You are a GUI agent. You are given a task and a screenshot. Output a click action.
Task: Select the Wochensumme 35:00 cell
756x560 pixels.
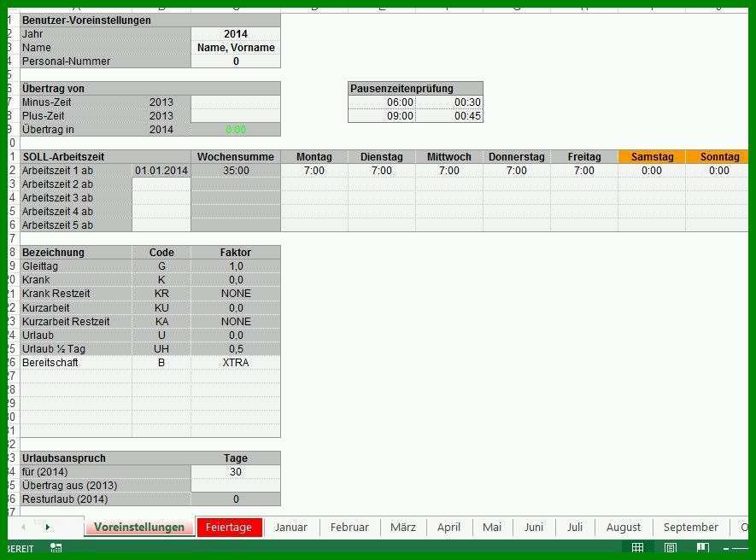(236, 171)
